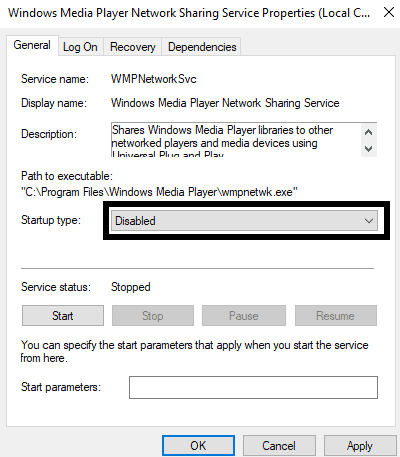This screenshot has height=457, width=400.
Task: Open the Dependencies tab
Action: coord(202,47)
